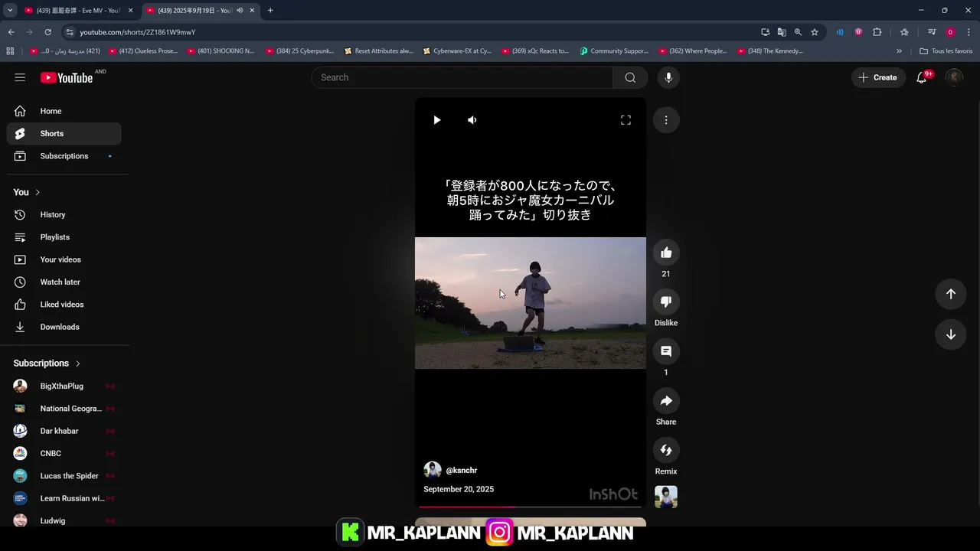Dislike this Short
The width and height of the screenshot is (980, 551).
tap(666, 302)
